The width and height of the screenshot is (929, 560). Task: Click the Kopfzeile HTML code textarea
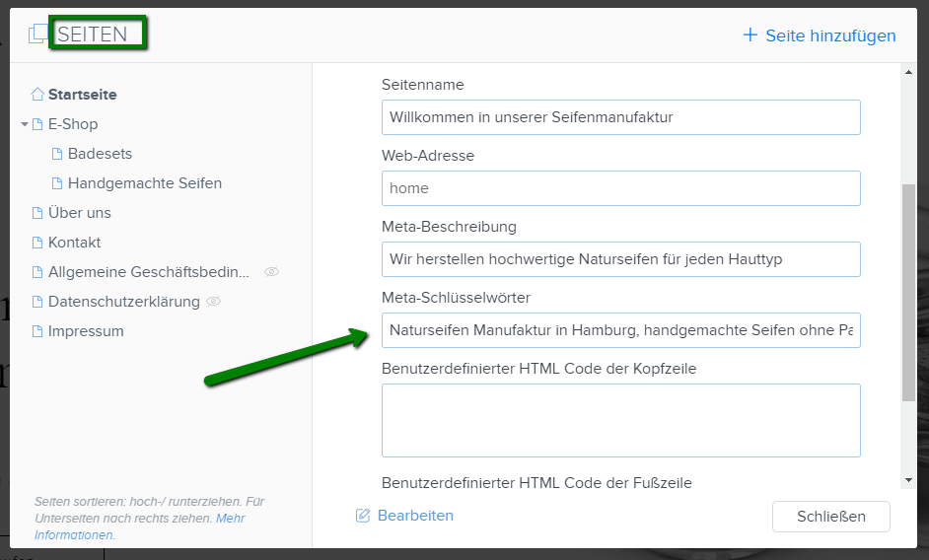tap(621, 420)
